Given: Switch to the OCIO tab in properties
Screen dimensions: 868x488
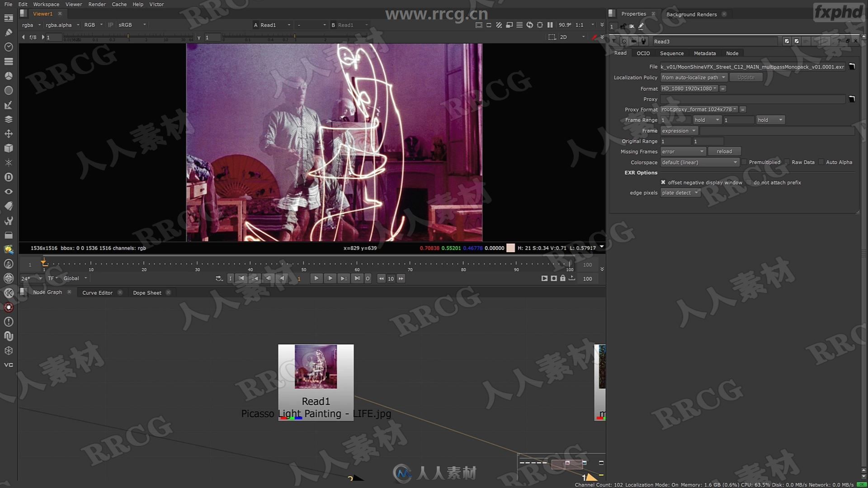Looking at the screenshot, I should [x=643, y=53].
